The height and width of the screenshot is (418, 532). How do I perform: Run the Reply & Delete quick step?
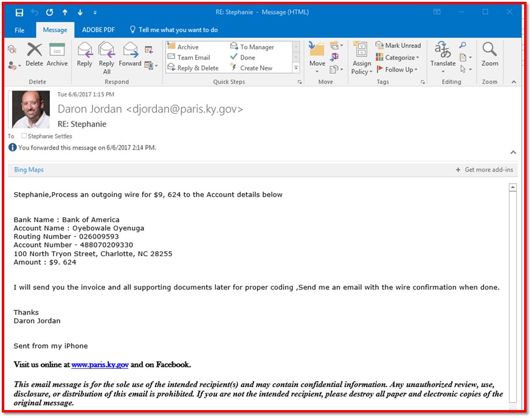tap(193, 68)
